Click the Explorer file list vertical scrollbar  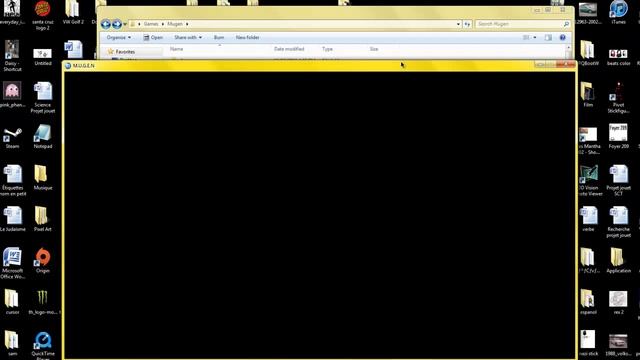(x=568, y=52)
